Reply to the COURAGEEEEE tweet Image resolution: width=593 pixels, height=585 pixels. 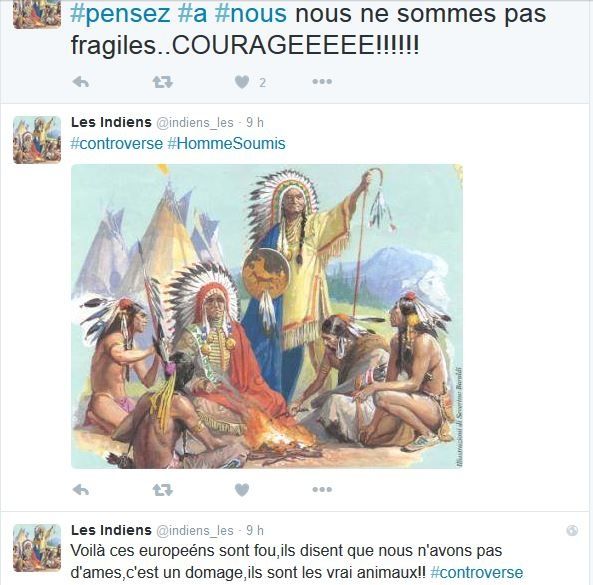(81, 82)
